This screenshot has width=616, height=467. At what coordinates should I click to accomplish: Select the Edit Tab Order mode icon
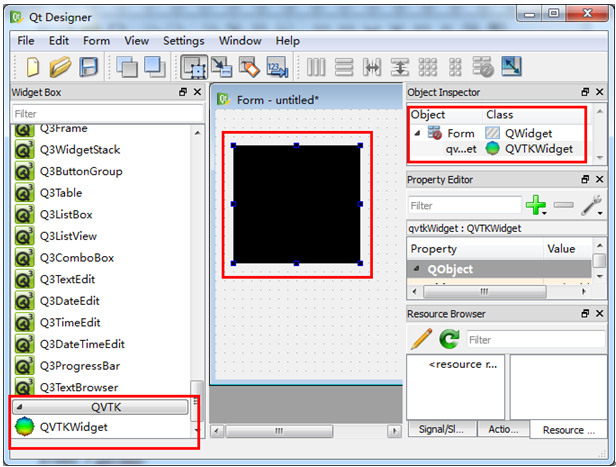(x=277, y=67)
